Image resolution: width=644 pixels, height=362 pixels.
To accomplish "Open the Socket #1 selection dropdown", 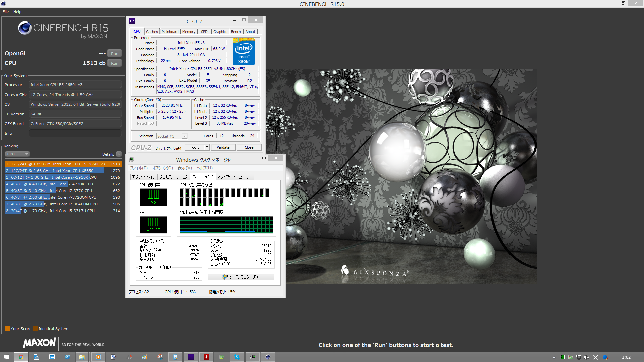I will pos(172,136).
